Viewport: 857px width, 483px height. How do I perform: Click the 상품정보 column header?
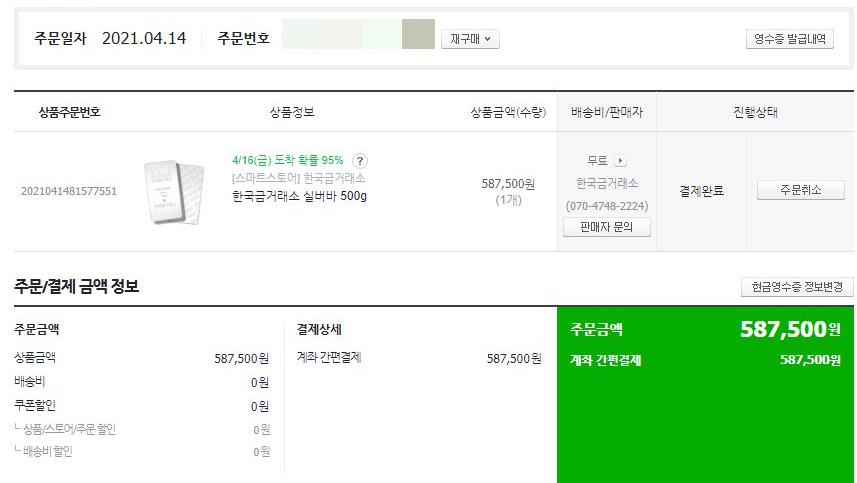pyautogui.click(x=292, y=112)
